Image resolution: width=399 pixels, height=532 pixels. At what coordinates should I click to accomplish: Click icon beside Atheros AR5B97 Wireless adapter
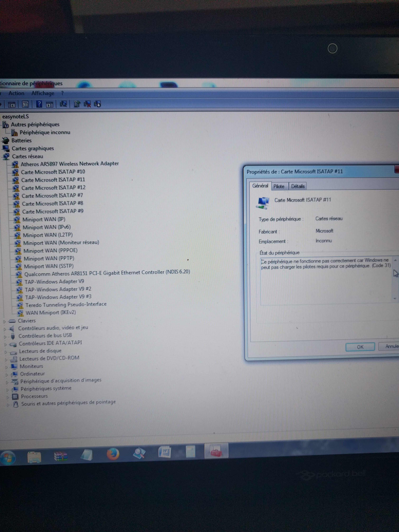(x=15, y=164)
